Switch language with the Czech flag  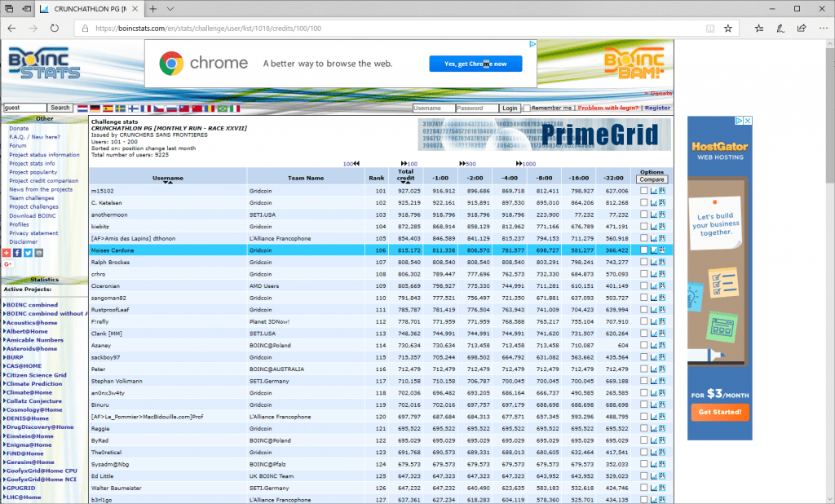pyautogui.click(x=159, y=108)
